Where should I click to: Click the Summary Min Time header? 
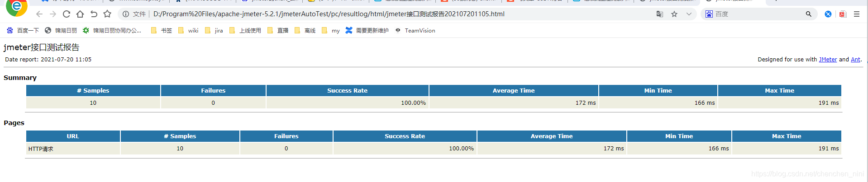(x=658, y=90)
